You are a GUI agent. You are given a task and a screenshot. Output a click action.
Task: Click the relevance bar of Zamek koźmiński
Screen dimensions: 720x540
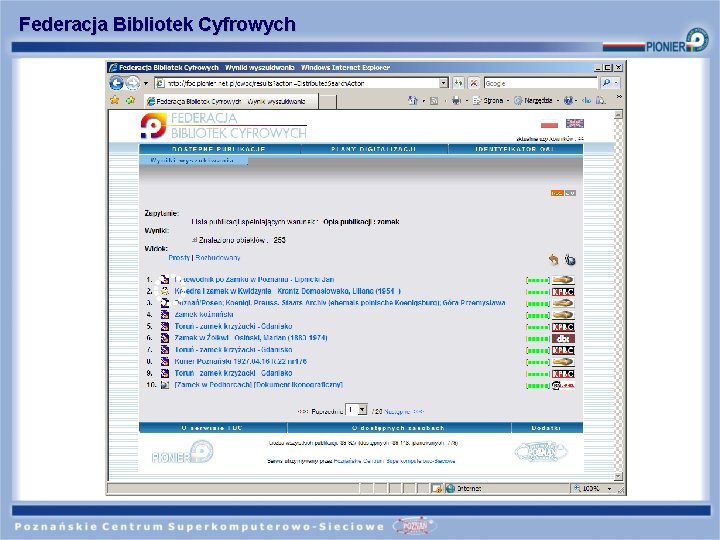[538, 315]
